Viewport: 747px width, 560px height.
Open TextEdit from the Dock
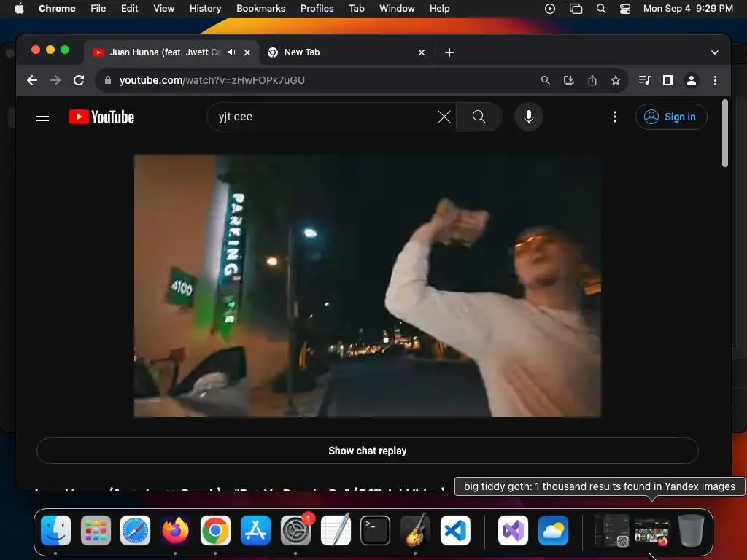[336, 530]
